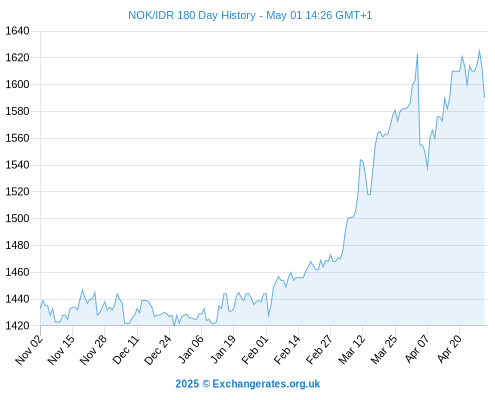Screen dimensions: 495x400
Task: Select the Nov 02 x-axis date label
Action: (29, 349)
